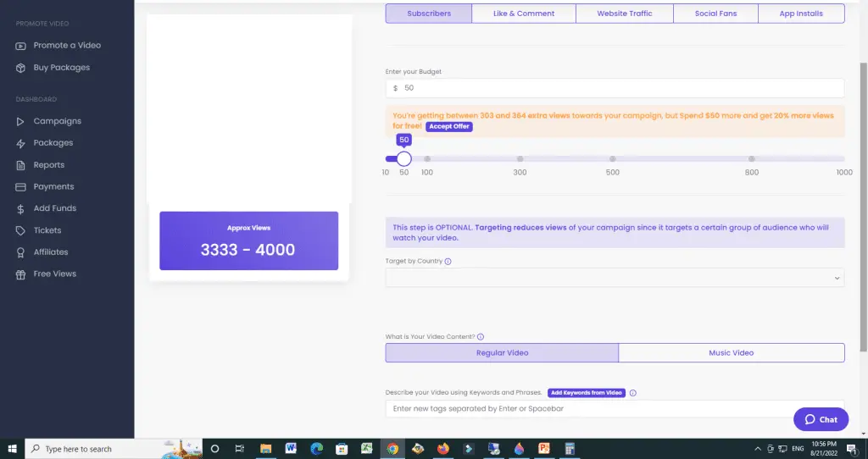
Task: Click the Add Funds dollar icon
Action: click(21, 208)
